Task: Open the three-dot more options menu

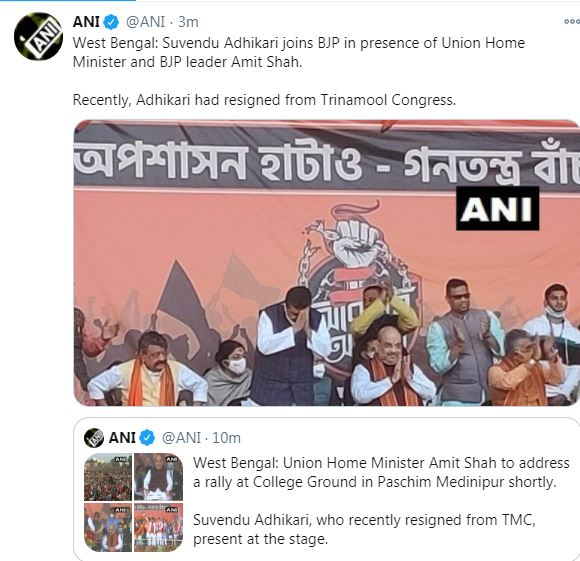Action: click(x=571, y=22)
